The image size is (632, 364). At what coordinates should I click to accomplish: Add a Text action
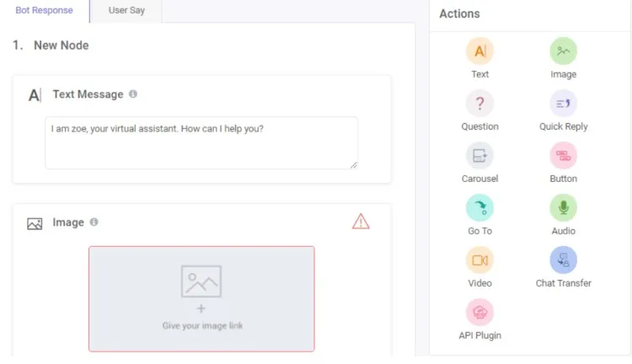click(x=479, y=52)
